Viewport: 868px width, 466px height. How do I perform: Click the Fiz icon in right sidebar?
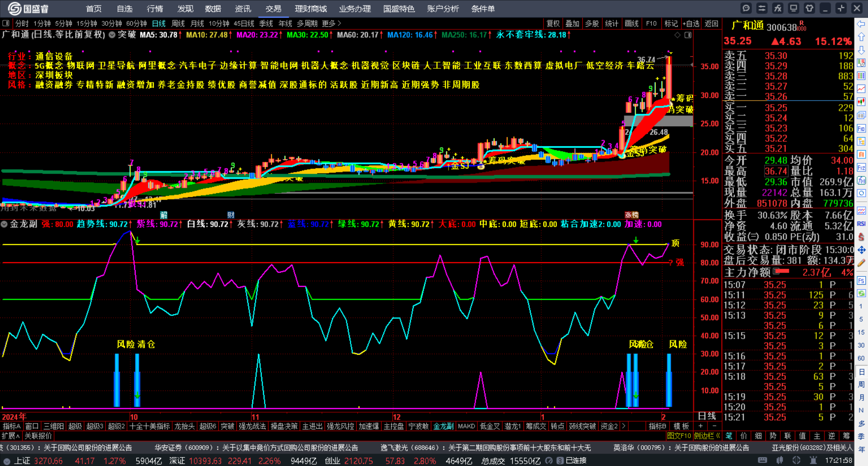tap(861, 167)
